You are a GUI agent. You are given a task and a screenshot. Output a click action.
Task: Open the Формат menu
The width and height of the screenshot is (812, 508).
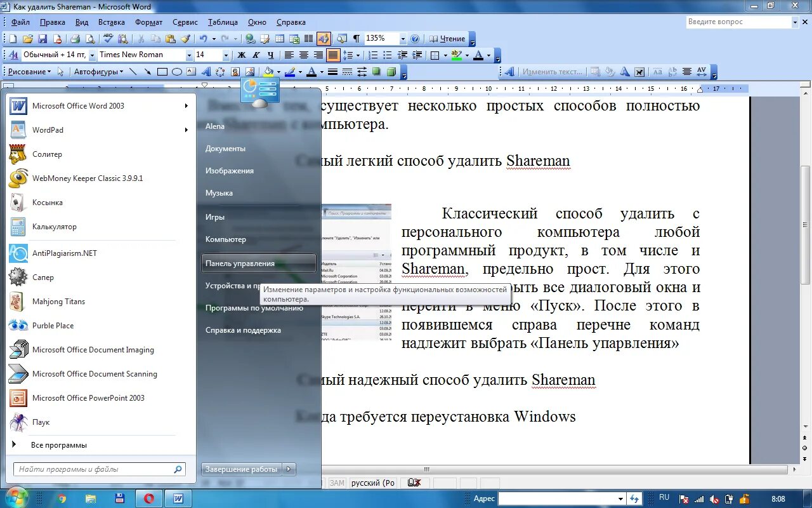pyautogui.click(x=148, y=22)
